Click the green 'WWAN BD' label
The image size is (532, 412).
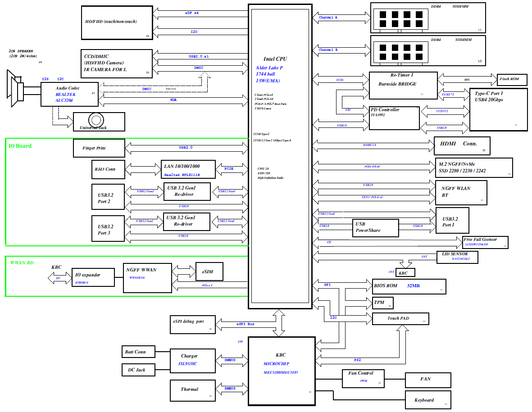point(22,263)
